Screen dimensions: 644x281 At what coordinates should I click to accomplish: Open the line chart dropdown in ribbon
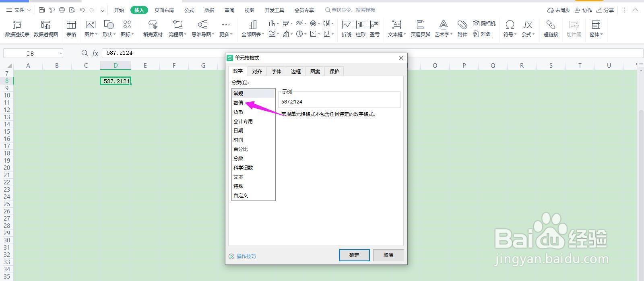coord(301,24)
